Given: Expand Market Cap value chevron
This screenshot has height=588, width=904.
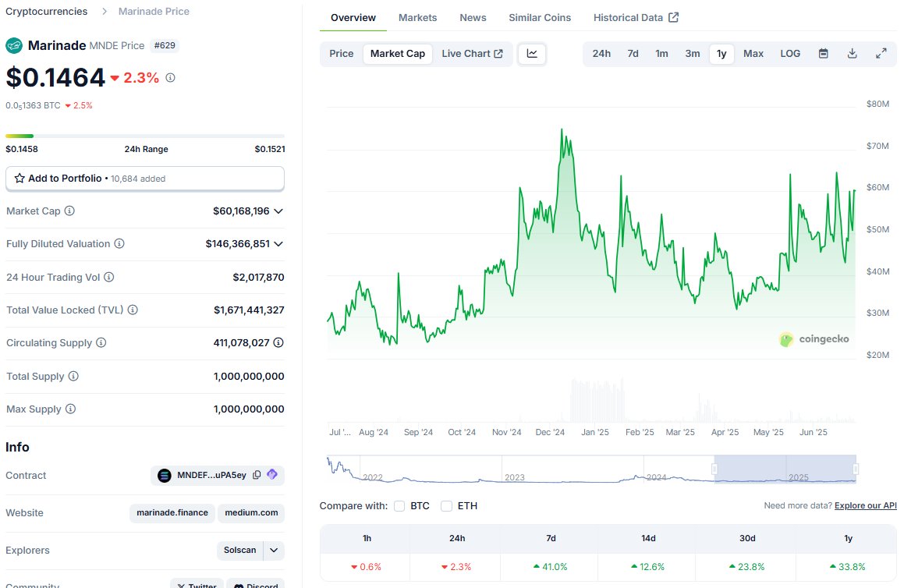Looking at the screenshot, I should (278, 211).
